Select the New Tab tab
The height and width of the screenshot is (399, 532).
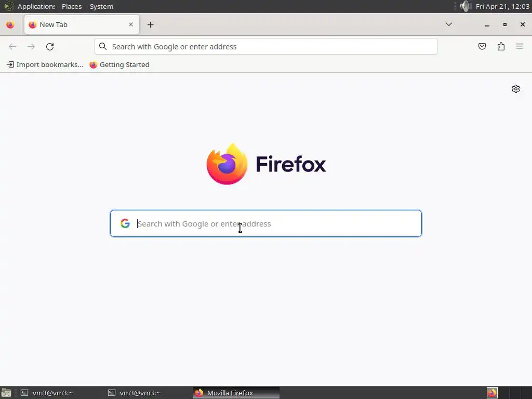pyautogui.click(x=82, y=24)
